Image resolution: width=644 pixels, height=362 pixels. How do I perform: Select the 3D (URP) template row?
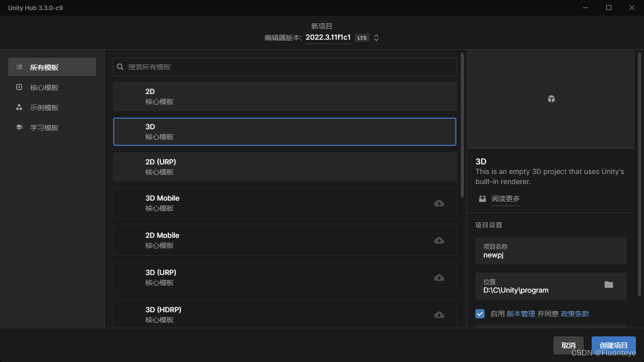(285, 278)
